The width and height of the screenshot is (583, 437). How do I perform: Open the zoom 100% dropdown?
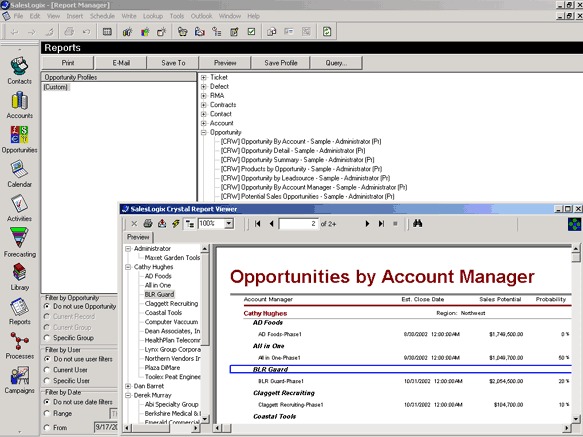click(229, 224)
